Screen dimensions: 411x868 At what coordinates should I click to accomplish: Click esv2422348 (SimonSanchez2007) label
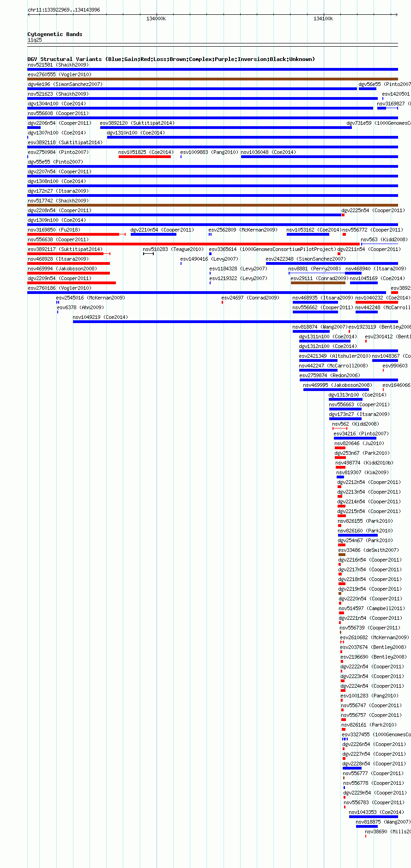click(306, 259)
